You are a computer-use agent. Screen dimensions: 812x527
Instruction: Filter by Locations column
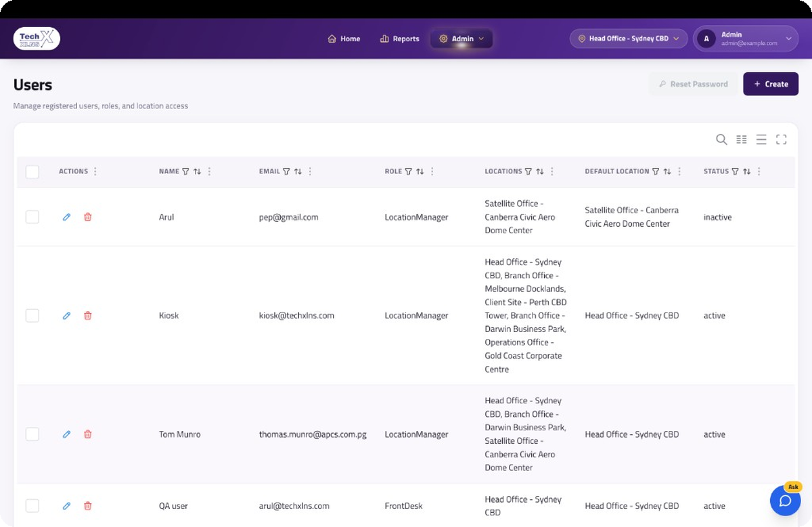(x=528, y=172)
